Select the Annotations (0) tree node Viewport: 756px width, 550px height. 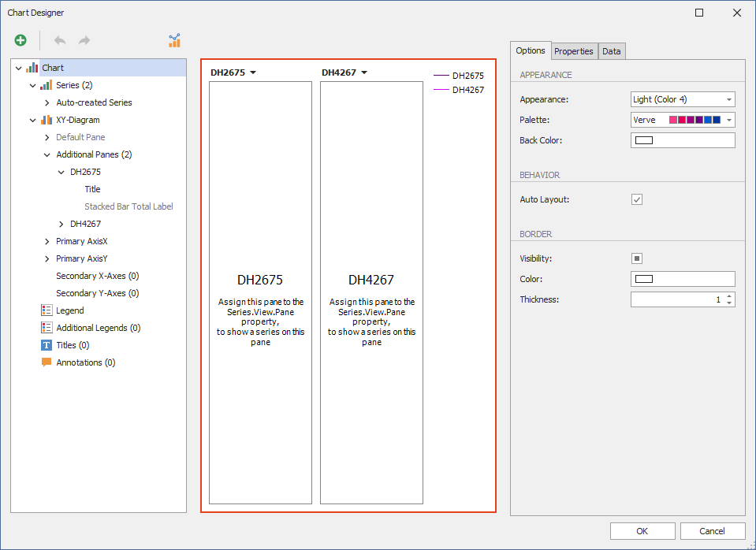pyautogui.click(x=85, y=362)
